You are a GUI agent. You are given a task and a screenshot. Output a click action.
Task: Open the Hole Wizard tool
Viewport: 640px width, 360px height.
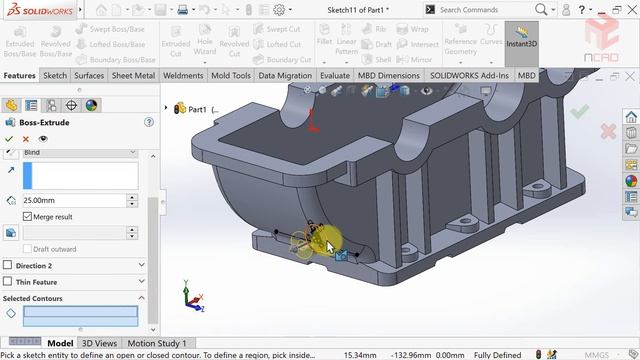point(204,40)
